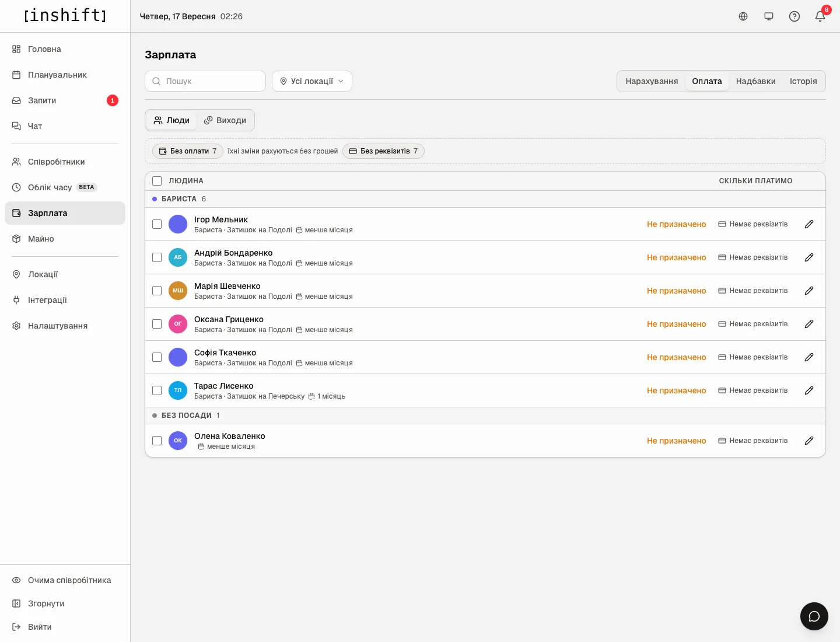The width and height of the screenshot is (840, 642).
Task: Tick the checkbox for Андрій Бондаренко
Action: click(x=157, y=257)
